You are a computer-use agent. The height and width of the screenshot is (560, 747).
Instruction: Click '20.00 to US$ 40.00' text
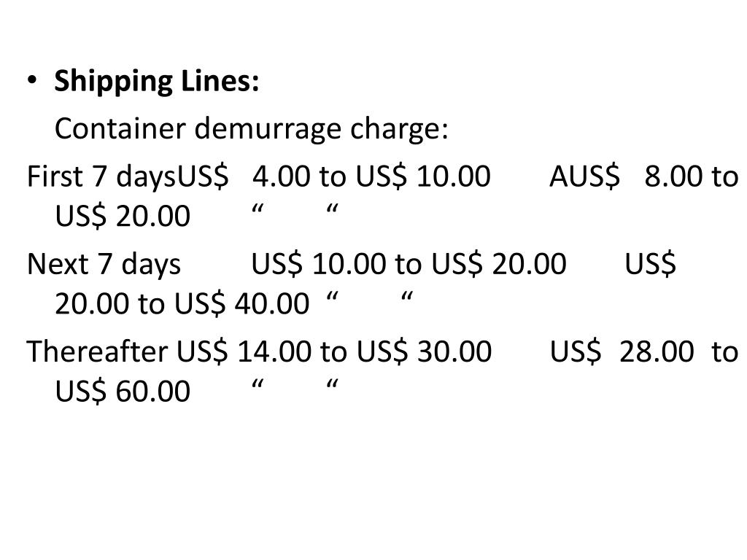click(182, 304)
